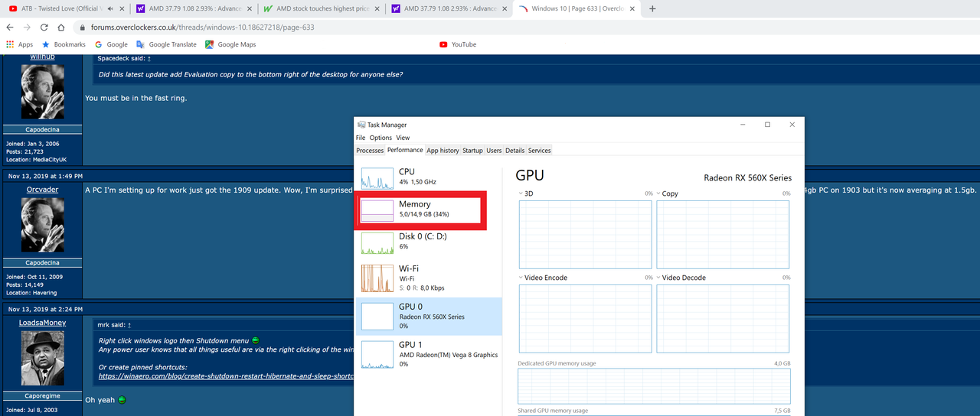Close the AMD stock touches highest tab
Image resolution: width=980 pixels, height=416 pixels.
point(377,9)
